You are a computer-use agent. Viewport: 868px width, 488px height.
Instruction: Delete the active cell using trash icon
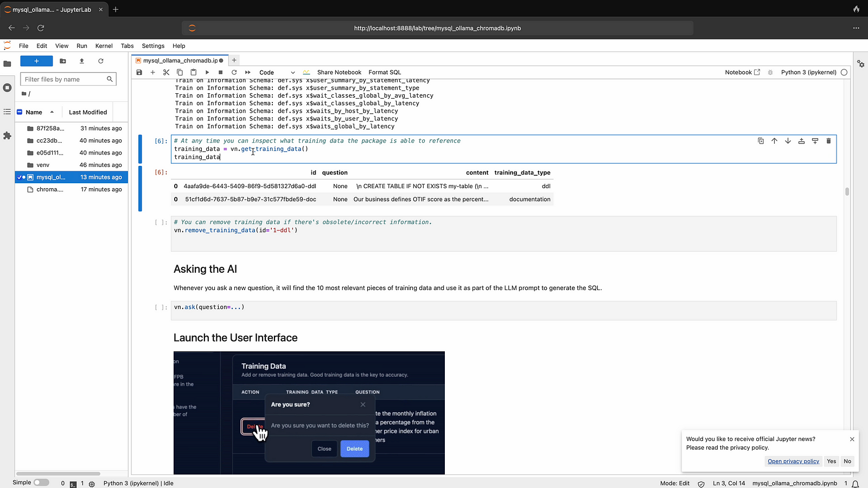(x=828, y=141)
